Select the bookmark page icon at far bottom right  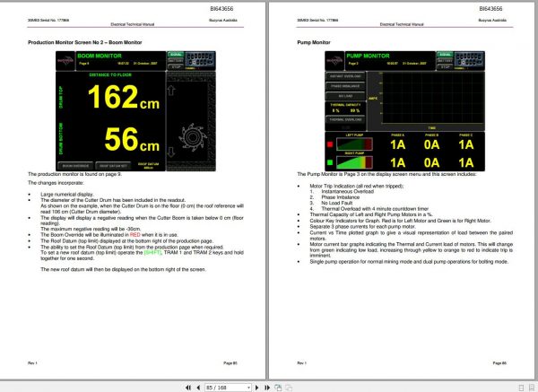point(532,388)
